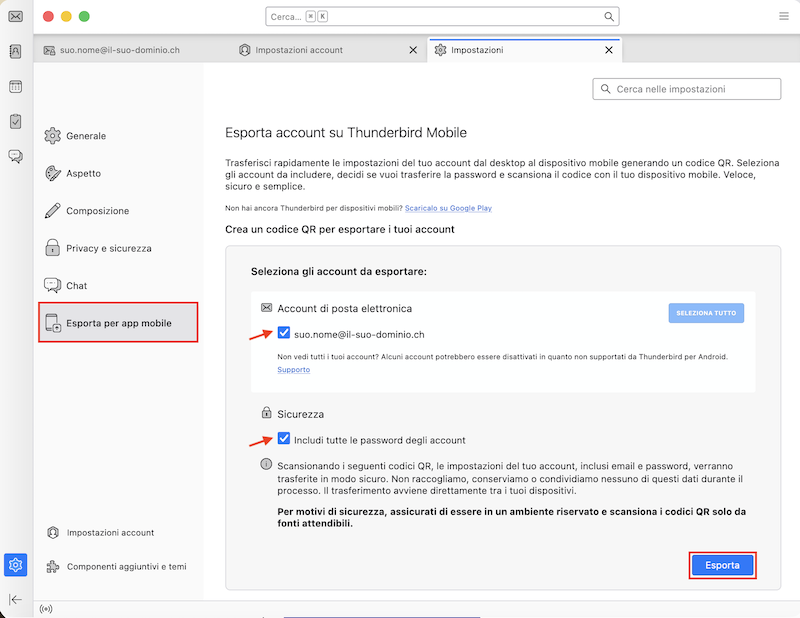Select Esporta per app mobile category

tap(118, 323)
